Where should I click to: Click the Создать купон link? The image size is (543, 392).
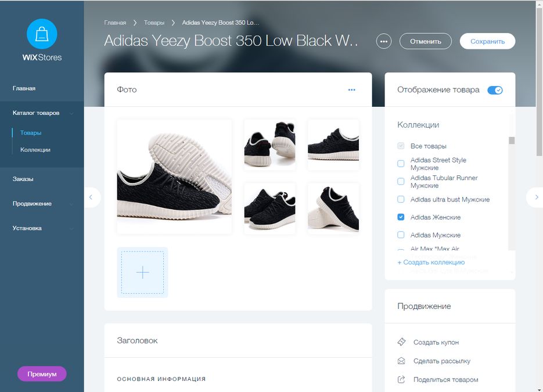click(436, 342)
